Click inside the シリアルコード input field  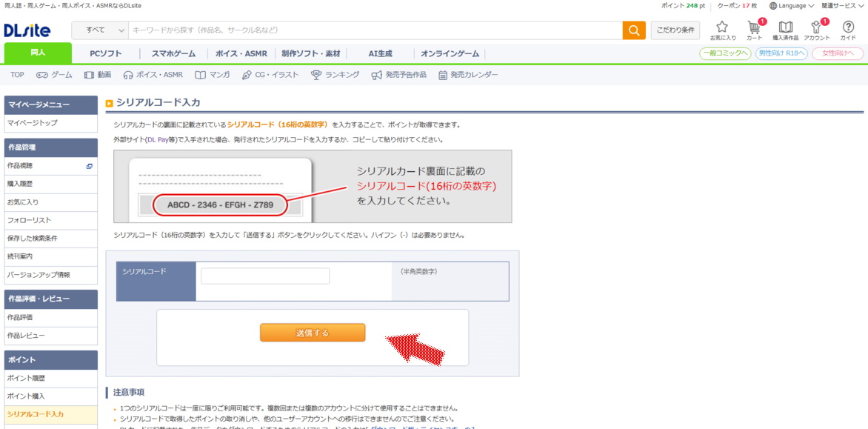pyautogui.click(x=265, y=275)
